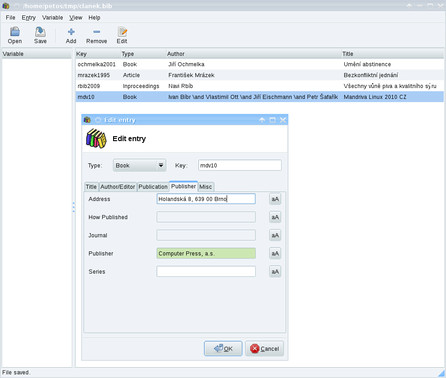
Task: Open the Variable menu
Action: click(52, 17)
